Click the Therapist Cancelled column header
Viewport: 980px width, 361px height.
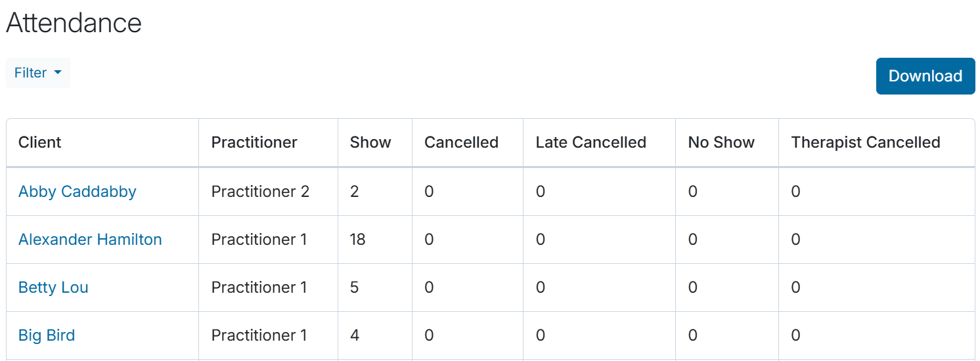pos(866,142)
